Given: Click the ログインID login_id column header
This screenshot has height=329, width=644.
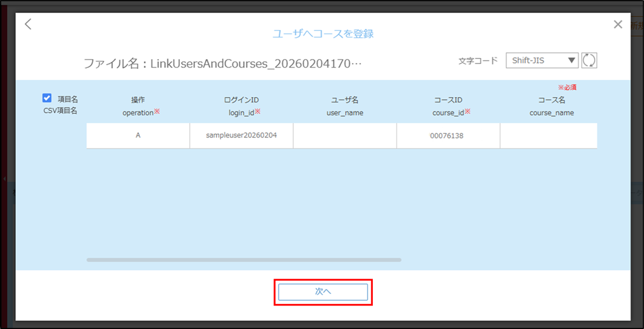Looking at the screenshot, I should [x=241, y=106].
